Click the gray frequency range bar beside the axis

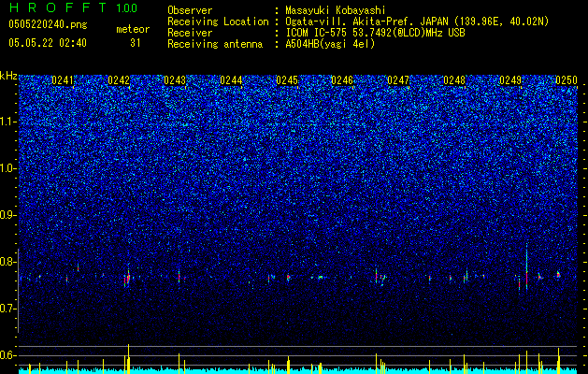pos(19,291)
